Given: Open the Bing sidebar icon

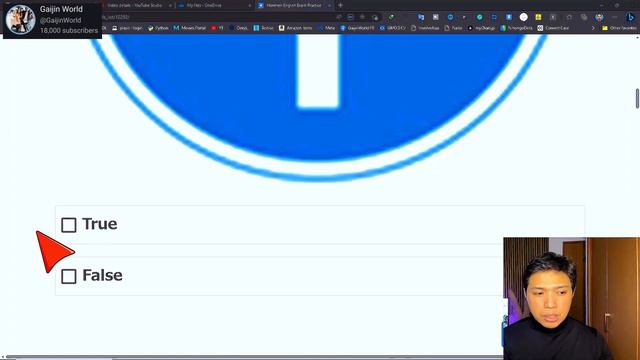Looking at the screenshot, I should [x=631, y=17].
